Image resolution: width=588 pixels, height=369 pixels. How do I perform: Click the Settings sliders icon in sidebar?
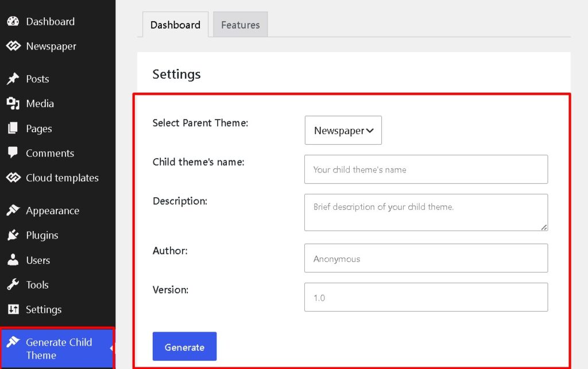pos(13,309)
